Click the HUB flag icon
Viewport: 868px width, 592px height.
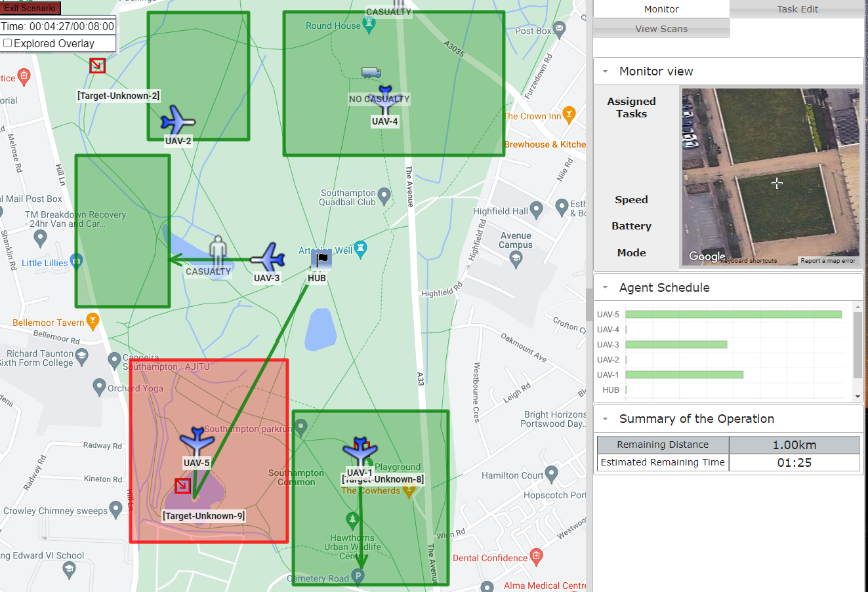(321, 259)
